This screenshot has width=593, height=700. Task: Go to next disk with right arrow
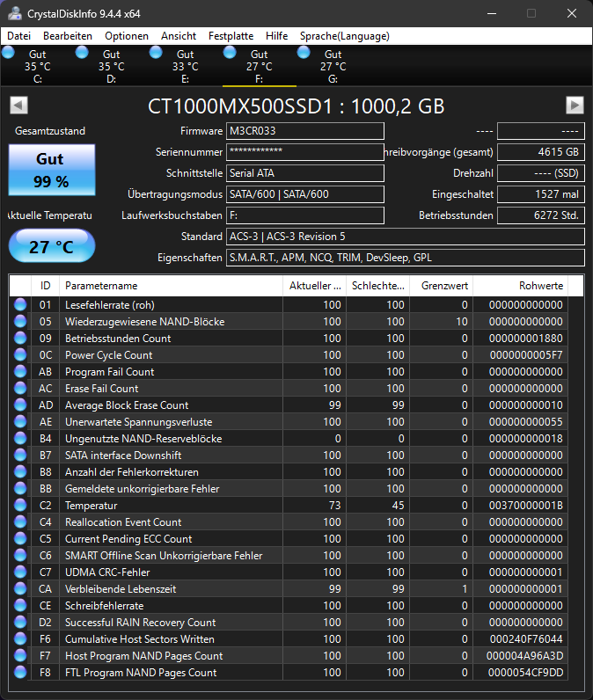575,106
